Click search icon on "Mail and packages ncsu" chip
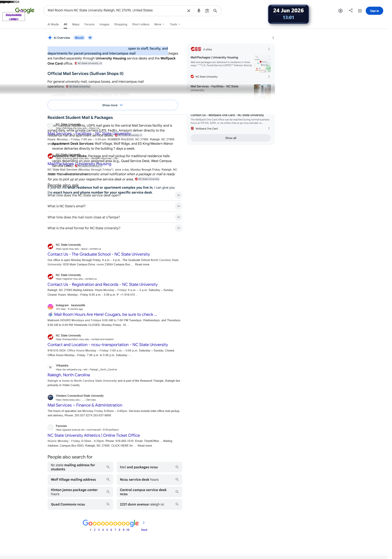 177,467
